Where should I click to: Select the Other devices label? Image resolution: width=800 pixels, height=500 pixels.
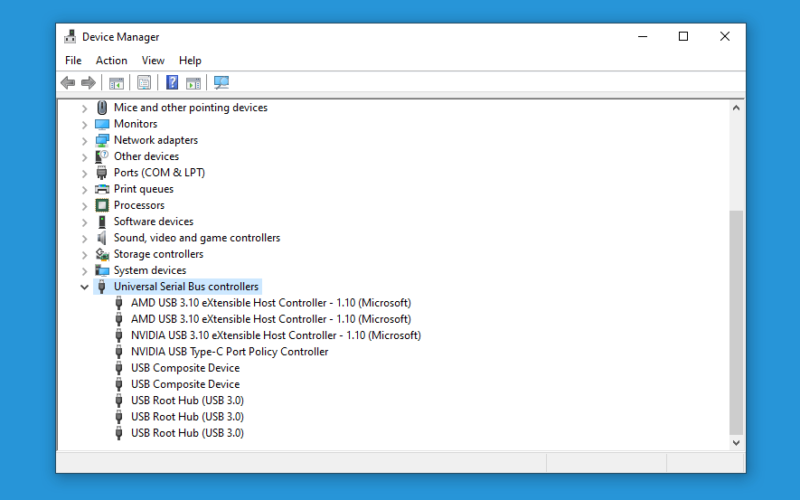pyautogui.click(x=146, y=156)
